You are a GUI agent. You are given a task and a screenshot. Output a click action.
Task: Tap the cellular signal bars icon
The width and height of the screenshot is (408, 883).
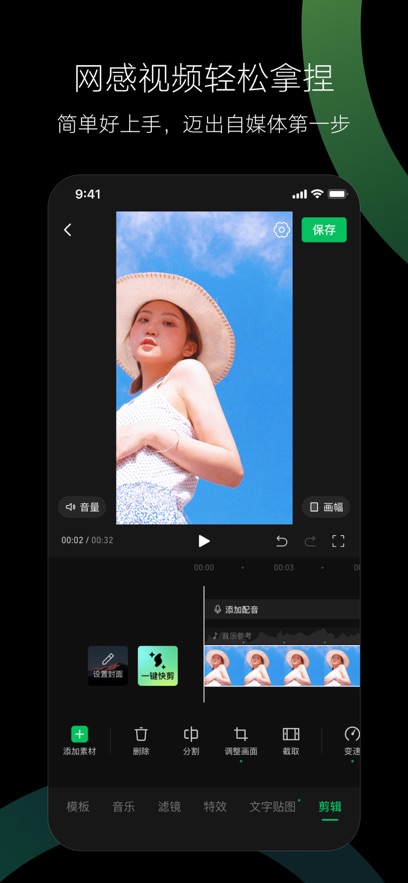[299, 194]
